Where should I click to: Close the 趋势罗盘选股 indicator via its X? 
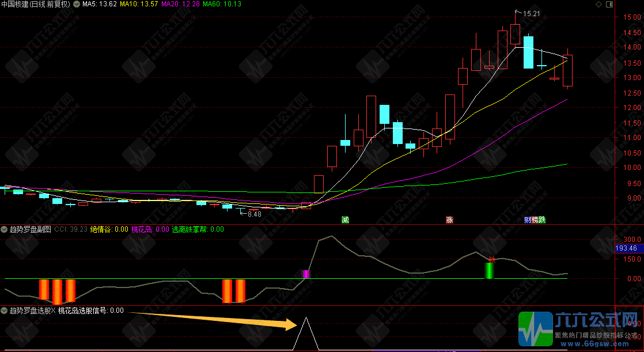53,311
